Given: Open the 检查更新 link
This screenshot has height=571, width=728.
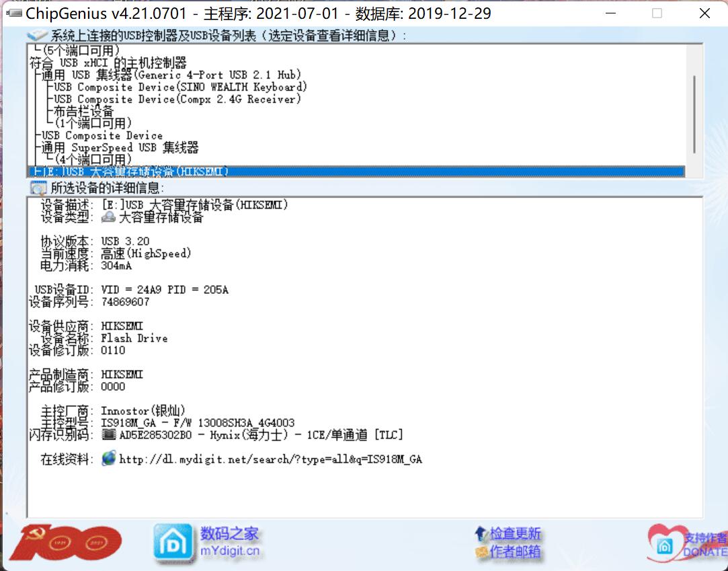Looking at the screenshot, I should (x=516, y=533).
